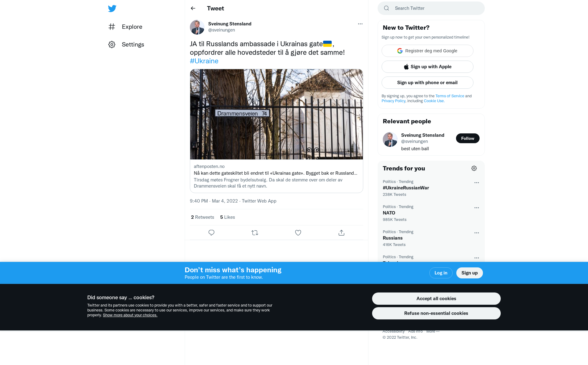Open Settings from sidebar
The width and height of the screenshot is (588, 365).
126,44
